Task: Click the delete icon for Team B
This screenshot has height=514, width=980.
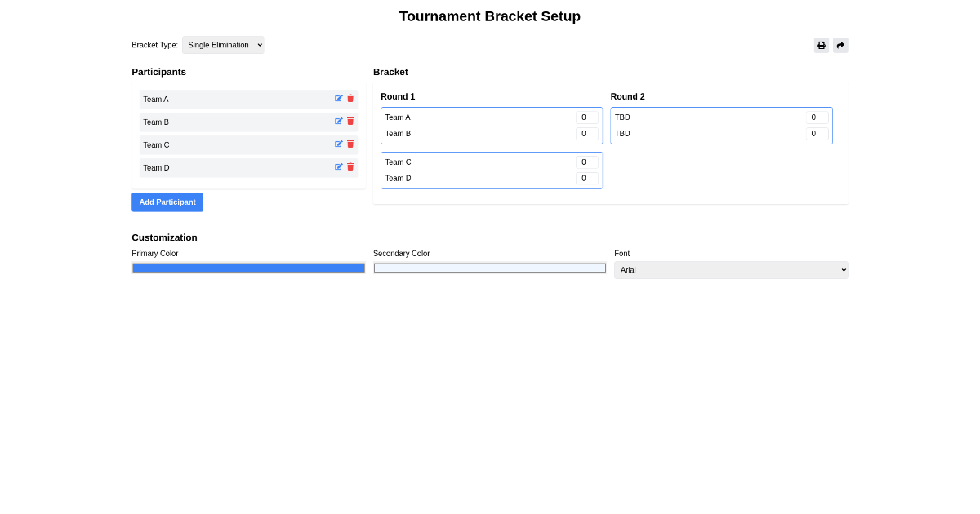Action: [350, 121]
